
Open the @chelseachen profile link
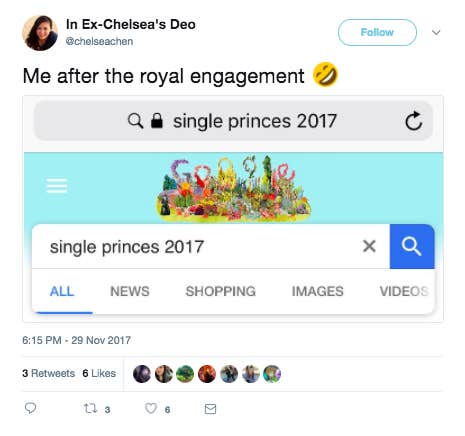99,41
